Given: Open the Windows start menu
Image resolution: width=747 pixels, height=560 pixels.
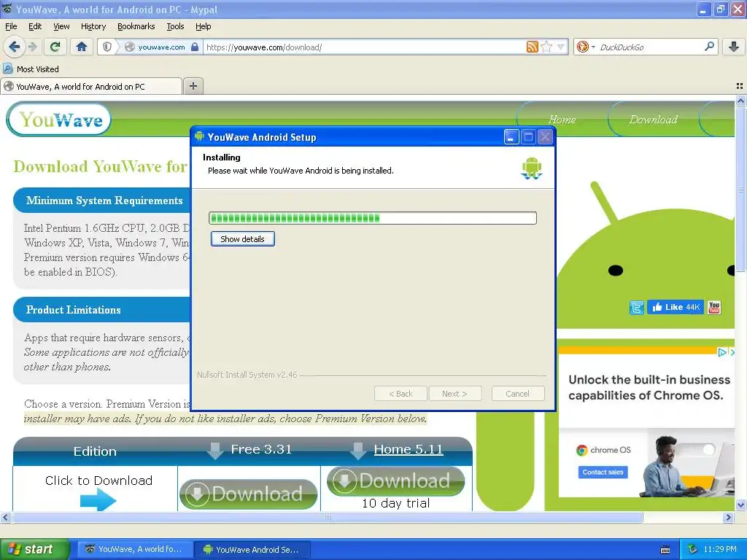Looking at the screenshot, I should [34, 550].
